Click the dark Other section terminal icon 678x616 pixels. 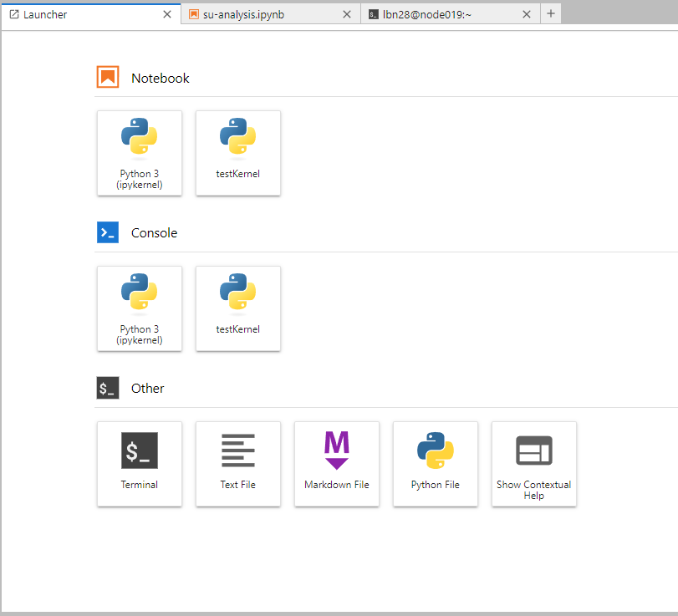click(x=108, y=388)
